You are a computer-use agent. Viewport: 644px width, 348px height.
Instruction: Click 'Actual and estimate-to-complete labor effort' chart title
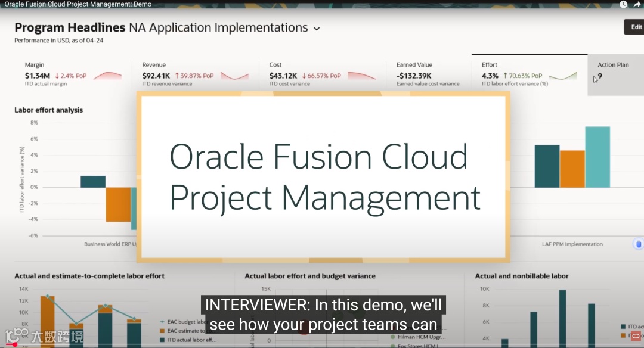point(89,276)
